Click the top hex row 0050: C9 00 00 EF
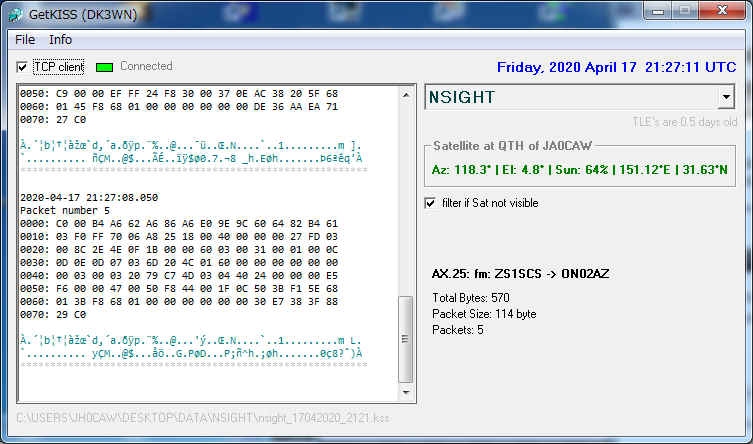 point(179,93)
